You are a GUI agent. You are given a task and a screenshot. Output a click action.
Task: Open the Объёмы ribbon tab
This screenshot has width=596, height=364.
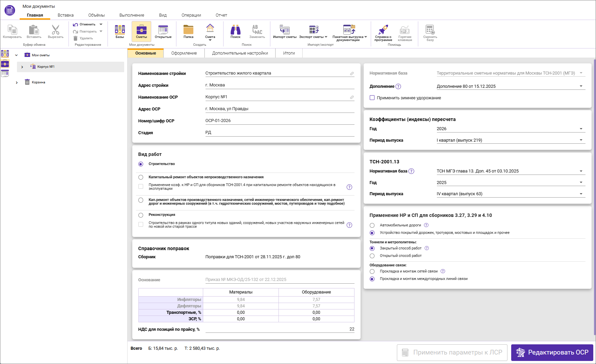click(96, 15)
